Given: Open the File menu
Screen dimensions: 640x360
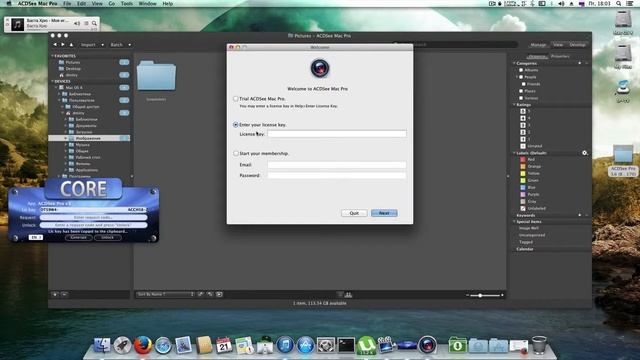Looking at the screenshot, I should (x=67, y=3).
